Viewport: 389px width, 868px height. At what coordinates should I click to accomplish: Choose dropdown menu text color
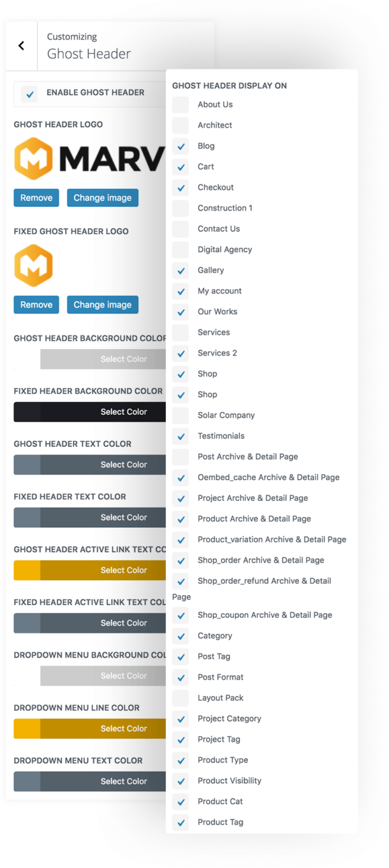point(102,781)
